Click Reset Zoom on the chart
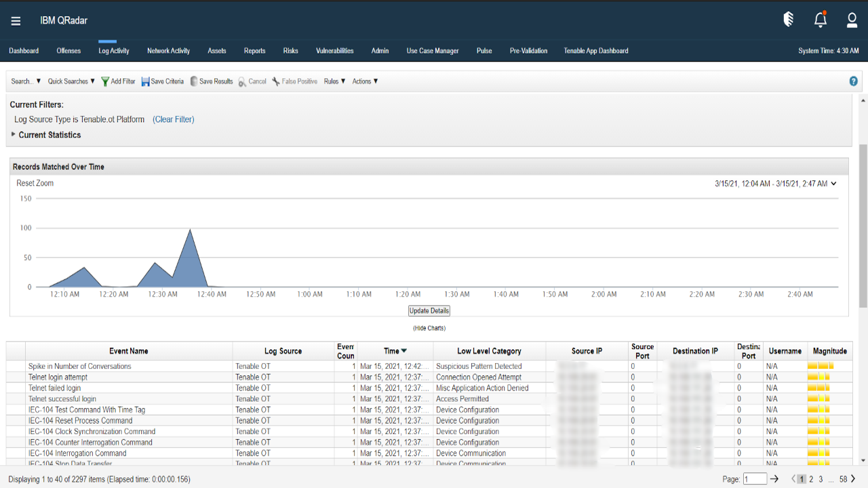 click(x=35, y=184)
